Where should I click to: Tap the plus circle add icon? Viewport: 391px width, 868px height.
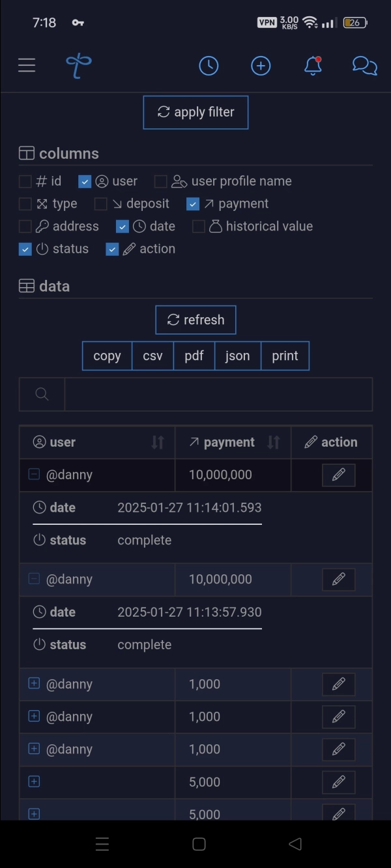tap(261, 66)
